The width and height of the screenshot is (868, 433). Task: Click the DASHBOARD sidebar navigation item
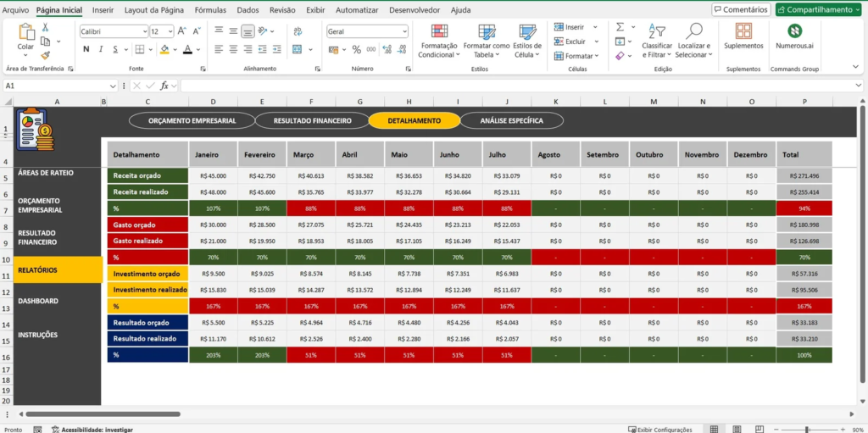[38, 301]
